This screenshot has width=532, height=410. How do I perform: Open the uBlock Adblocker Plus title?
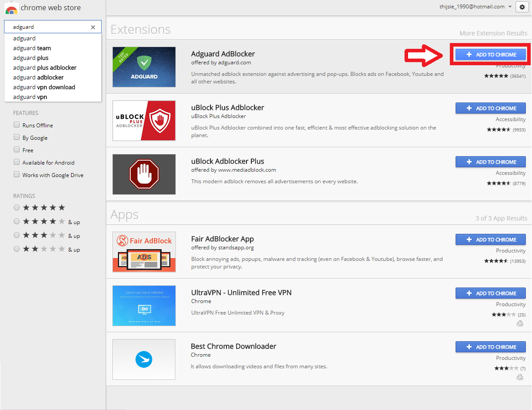[227, 161]
